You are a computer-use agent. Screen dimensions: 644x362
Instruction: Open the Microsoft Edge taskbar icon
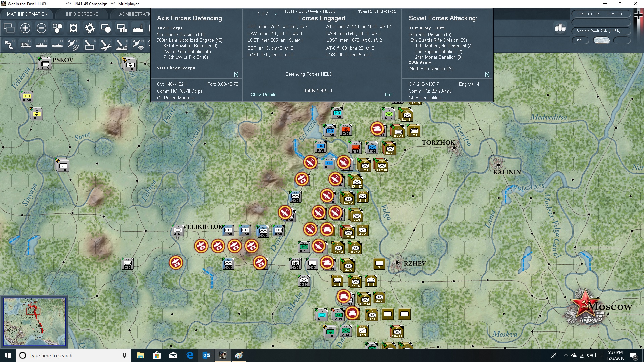point(190,355)
